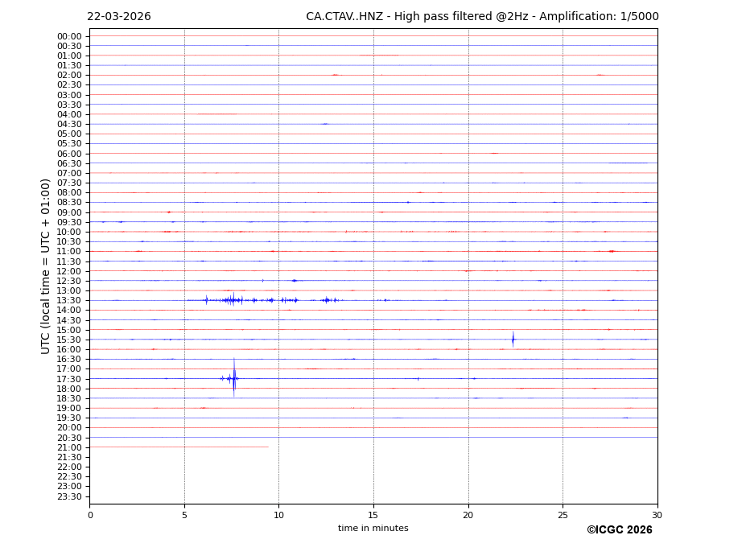Image resolution: width=746 pixels, height=560 pixels.
Task: Click the 30 tick on the x-axis
Action: [657, 515]
